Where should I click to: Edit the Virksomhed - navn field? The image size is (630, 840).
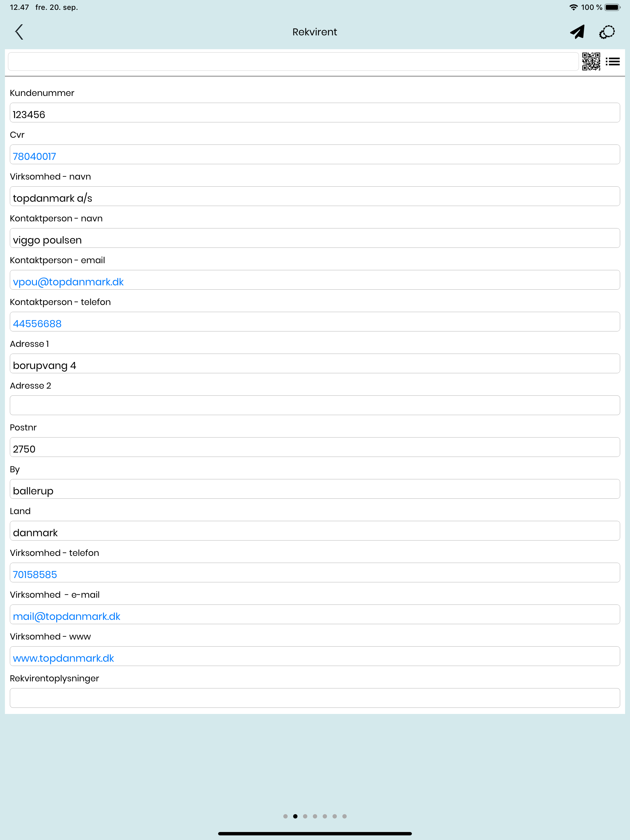click(x=315, y=196)
